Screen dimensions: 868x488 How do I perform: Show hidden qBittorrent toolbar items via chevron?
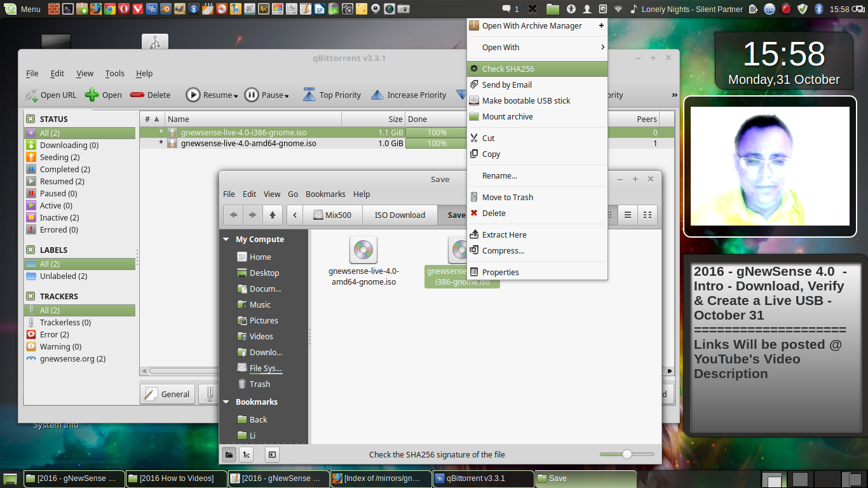(x=674, y=95)
